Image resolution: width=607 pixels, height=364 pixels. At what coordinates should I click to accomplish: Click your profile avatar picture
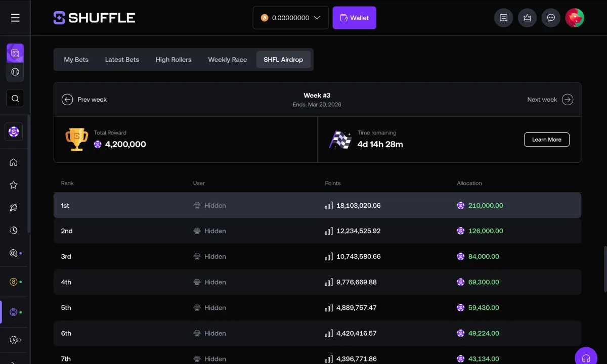pos(575,18)
